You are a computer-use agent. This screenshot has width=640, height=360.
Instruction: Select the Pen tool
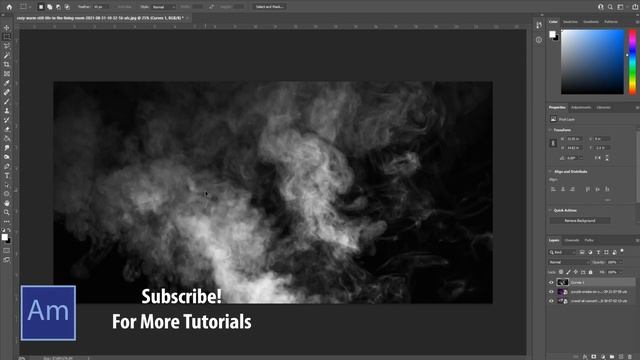point(7,167)
